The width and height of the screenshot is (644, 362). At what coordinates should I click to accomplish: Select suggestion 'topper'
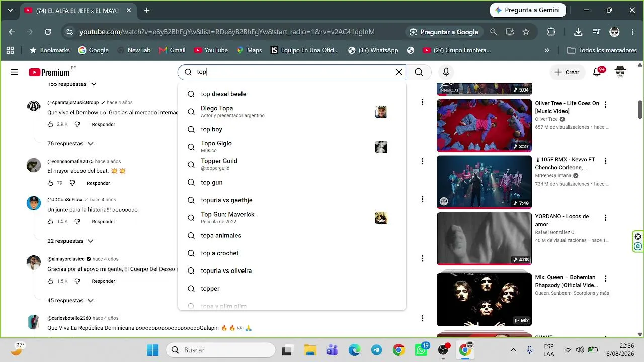(292, 289)
